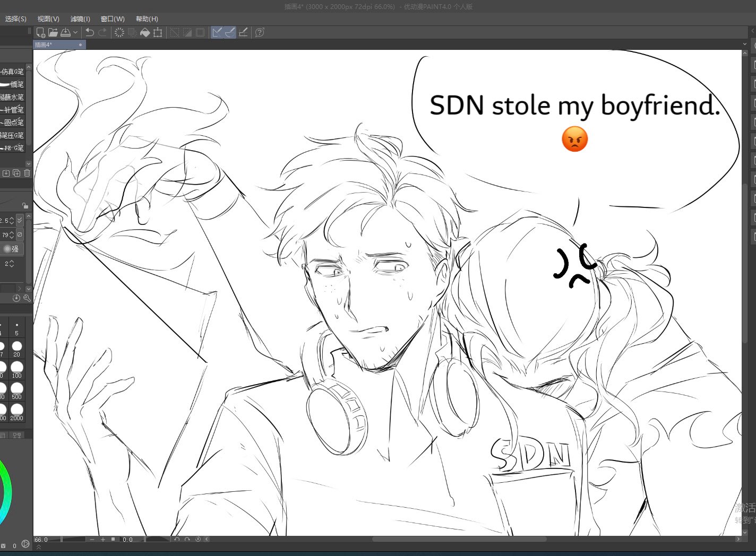Click the canvas horizontal scrollbar
This screenshot has width=756, height=556.
click(x=459, y=540)
